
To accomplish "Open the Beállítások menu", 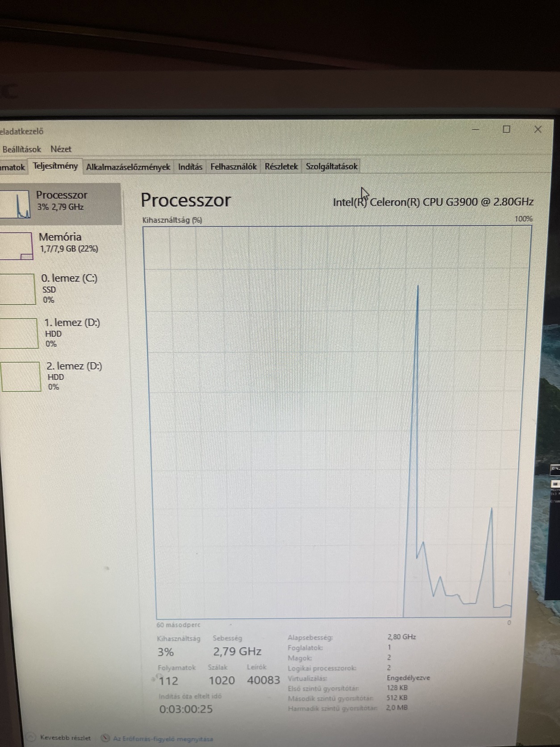I will click(21, 149).
